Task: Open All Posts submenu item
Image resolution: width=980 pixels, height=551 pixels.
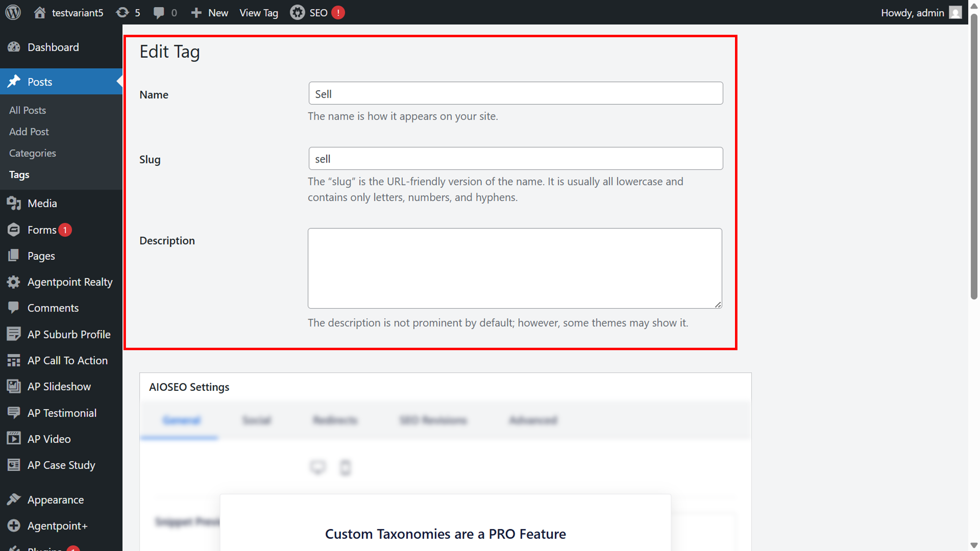Action: pyautogui.click(x=27, y=110)
